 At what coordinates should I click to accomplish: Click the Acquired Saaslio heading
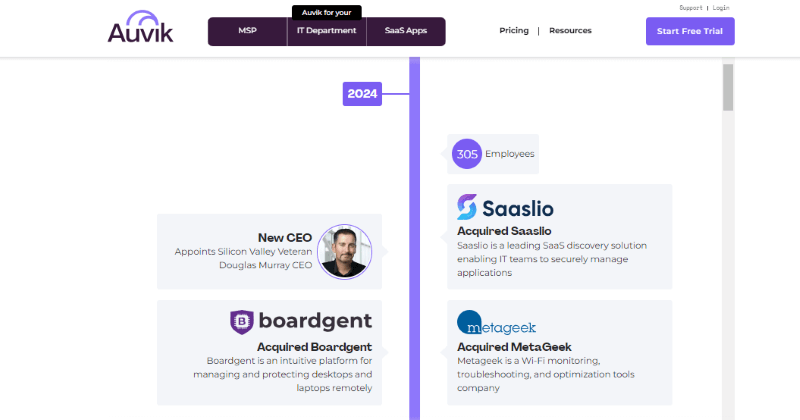[504, 231]
